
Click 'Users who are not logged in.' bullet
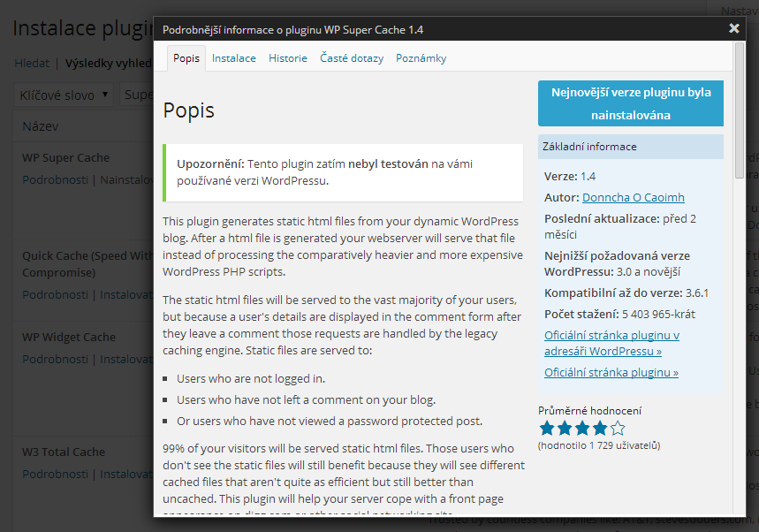point(251,378)
